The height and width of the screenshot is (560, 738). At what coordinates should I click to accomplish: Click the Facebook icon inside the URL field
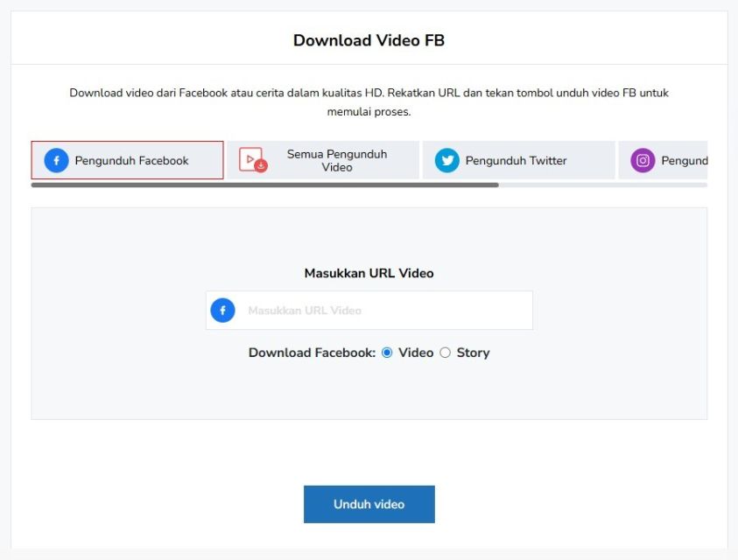click(x=222, y=310)
